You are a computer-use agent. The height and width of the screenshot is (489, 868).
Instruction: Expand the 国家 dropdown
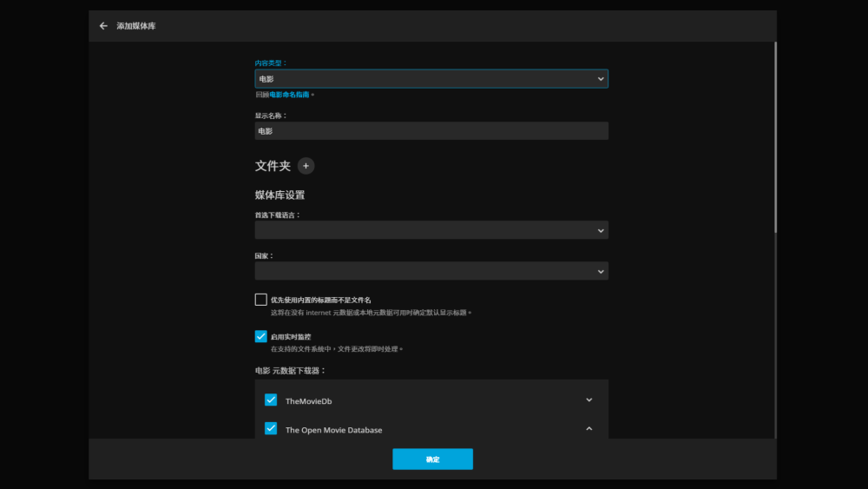431,271
